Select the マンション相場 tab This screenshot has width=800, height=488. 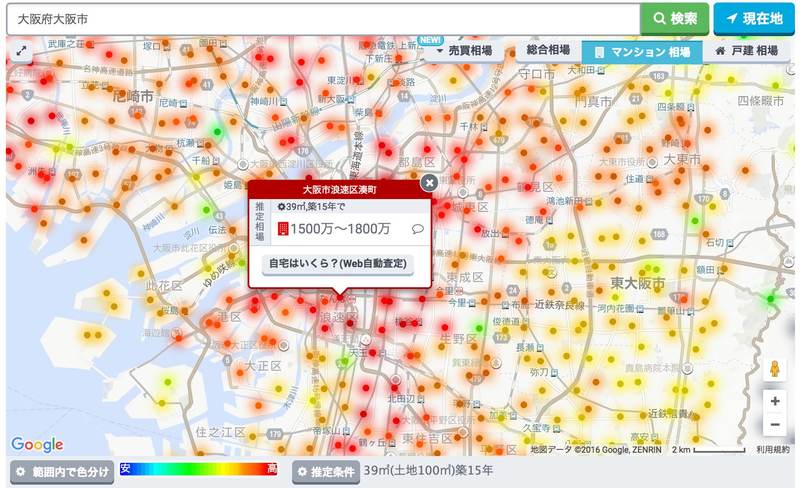pyautogui.click(x=642, y=52)
